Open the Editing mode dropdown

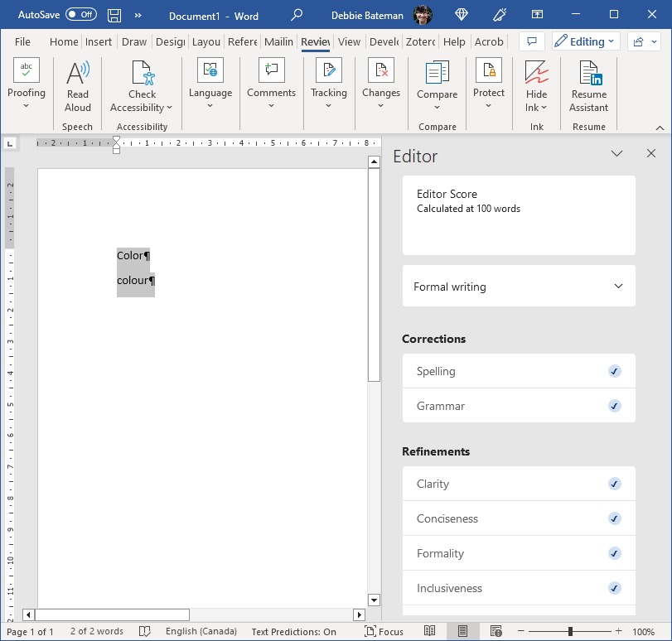click(x=585, y=41)
